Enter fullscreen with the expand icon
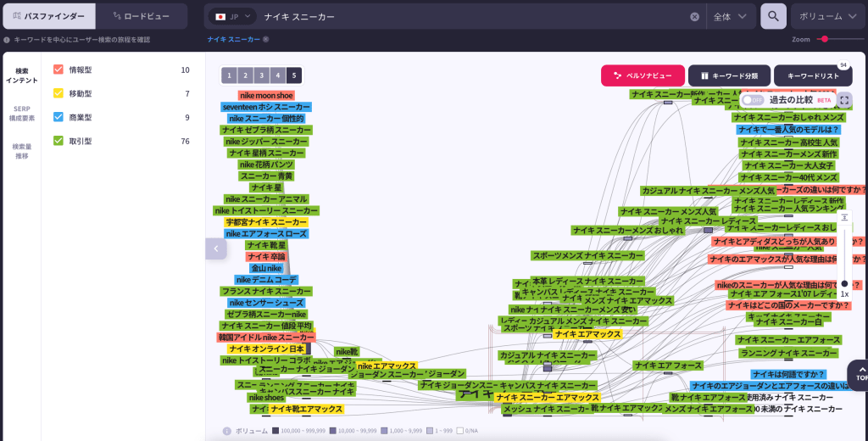This screenshot has height=441, width=868. tap(844, 99)
